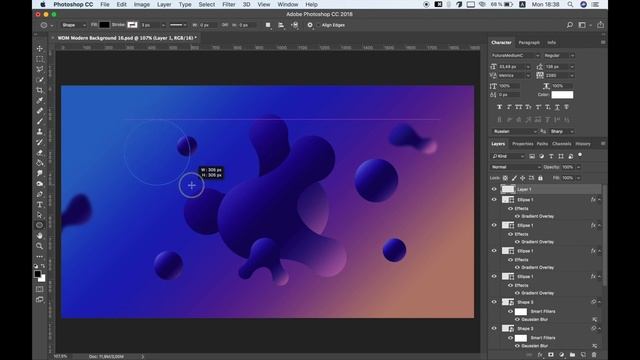Select the Horizontal Type tool
This screenshot has height=360, width=640.
click(x=40, y=204)
